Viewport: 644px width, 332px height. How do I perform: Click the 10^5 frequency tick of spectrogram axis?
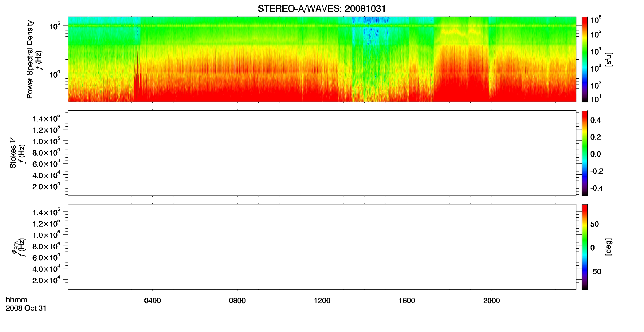[x=55, y=26]
